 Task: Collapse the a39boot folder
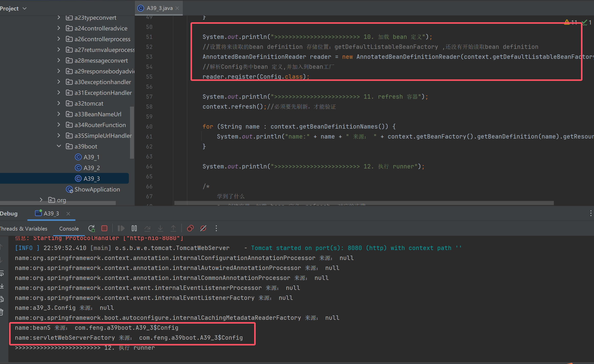tap(59, 146)
